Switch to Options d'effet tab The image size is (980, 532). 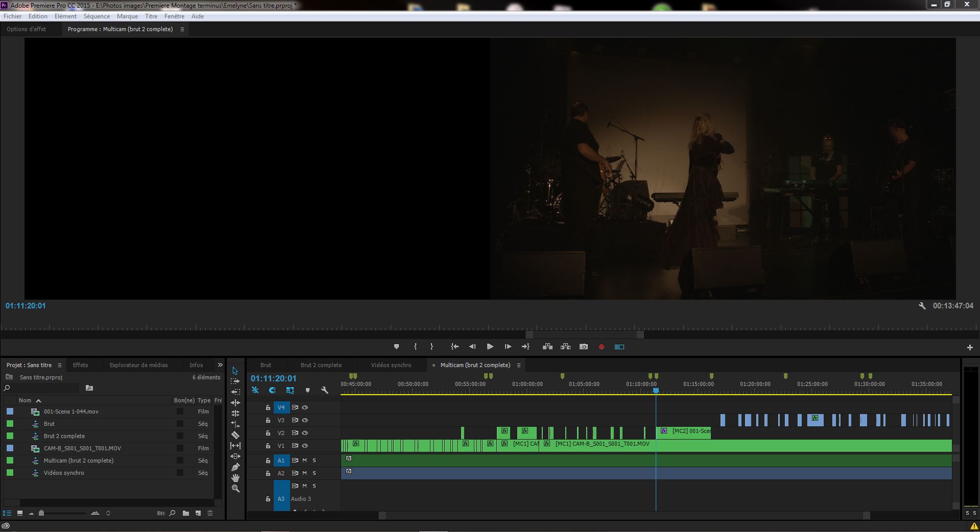(26, 29)
